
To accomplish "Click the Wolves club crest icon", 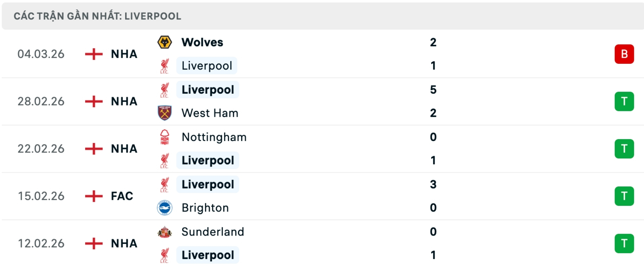I will [x=165, y=42].
